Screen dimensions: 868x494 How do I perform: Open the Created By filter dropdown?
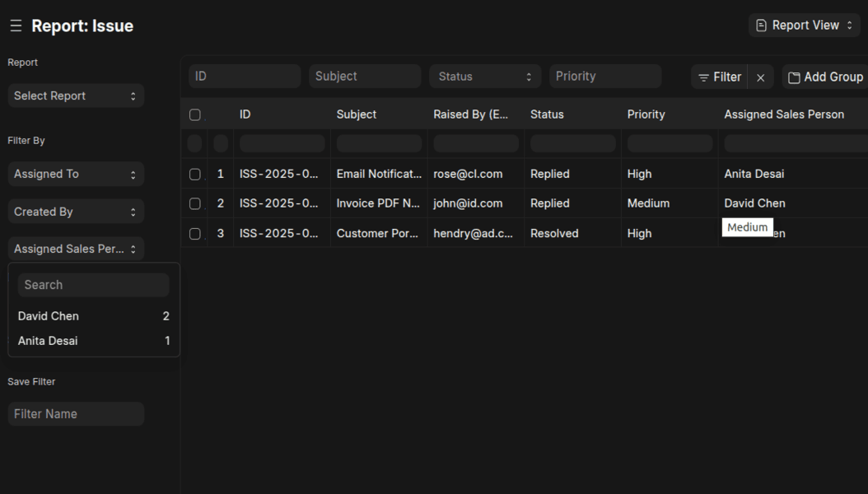click(x=76, y=212)
